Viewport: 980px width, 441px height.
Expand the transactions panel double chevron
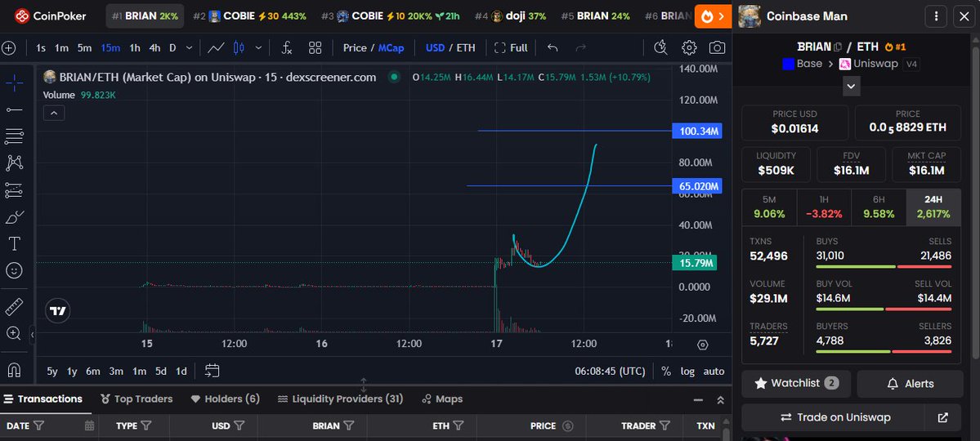coord(721,400)
